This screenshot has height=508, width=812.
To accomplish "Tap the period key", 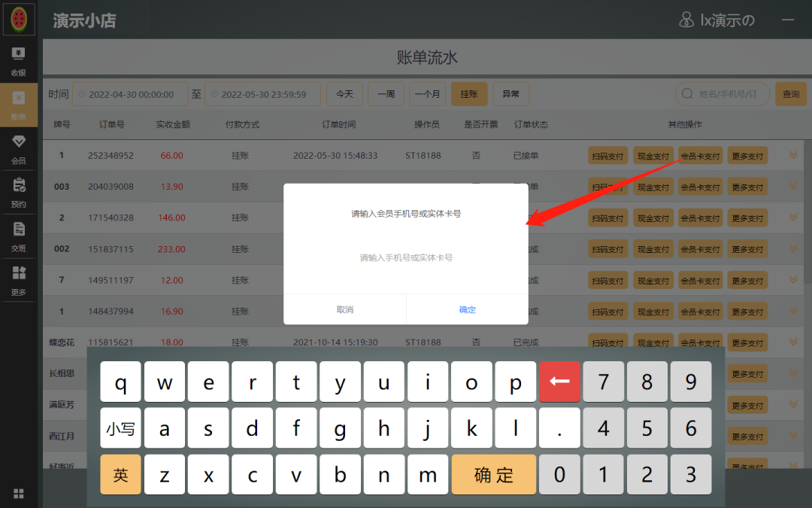I will (559, 427).
